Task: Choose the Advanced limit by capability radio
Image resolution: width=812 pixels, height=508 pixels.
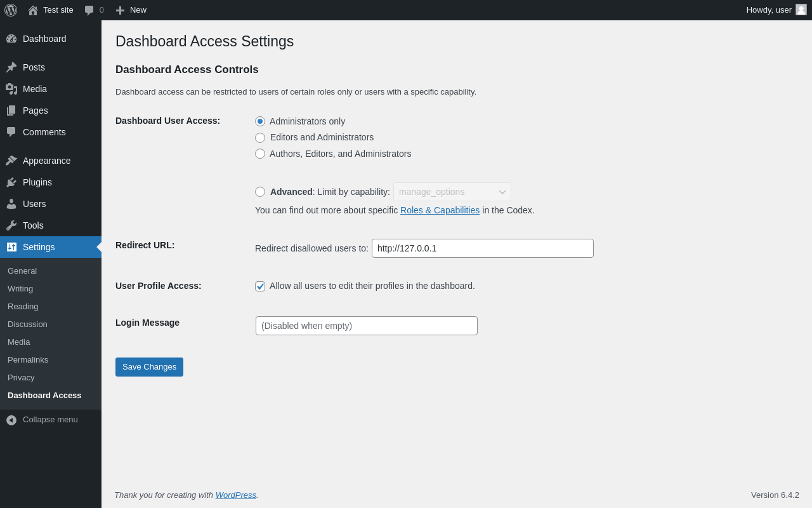Action: (260, 192)
